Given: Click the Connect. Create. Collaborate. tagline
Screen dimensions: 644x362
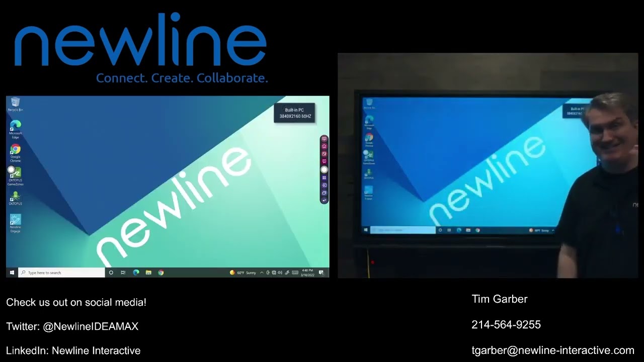Looking at the screenshot, I should tap(182, 78).
